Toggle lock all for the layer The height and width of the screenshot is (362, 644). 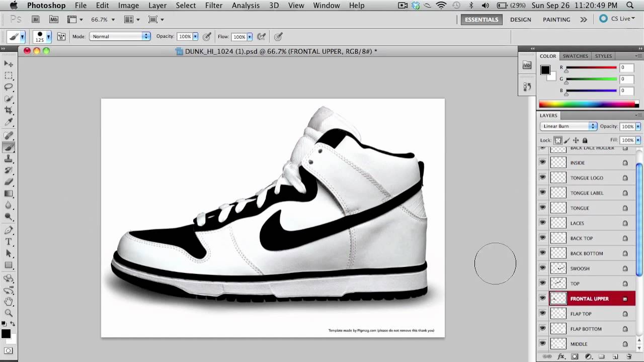(x=585, y=140)
